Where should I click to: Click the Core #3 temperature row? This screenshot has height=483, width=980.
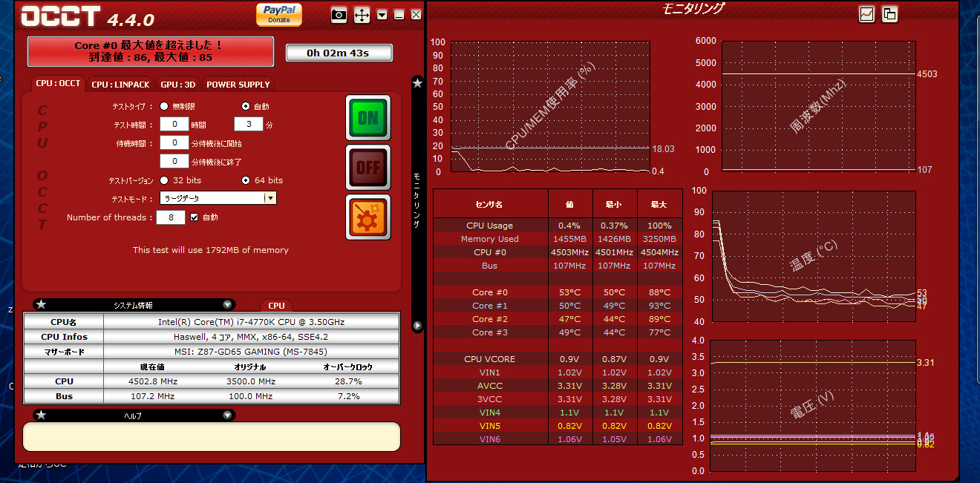[x=558, y=332]
